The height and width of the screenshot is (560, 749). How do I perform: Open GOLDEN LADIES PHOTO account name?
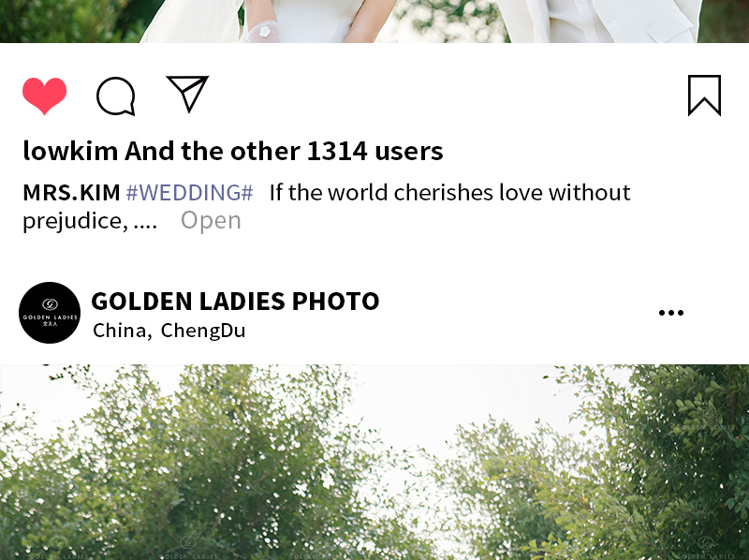236,301
